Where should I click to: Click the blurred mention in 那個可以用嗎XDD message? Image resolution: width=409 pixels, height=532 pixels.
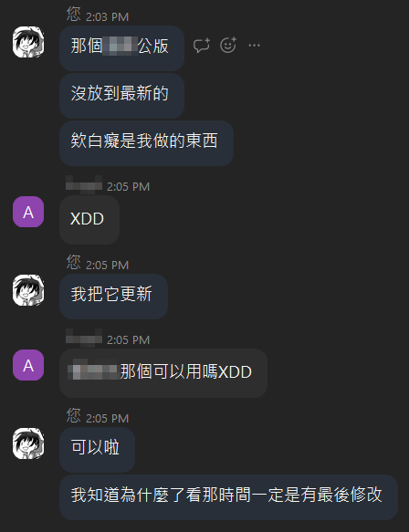click(x=93, y=371)
